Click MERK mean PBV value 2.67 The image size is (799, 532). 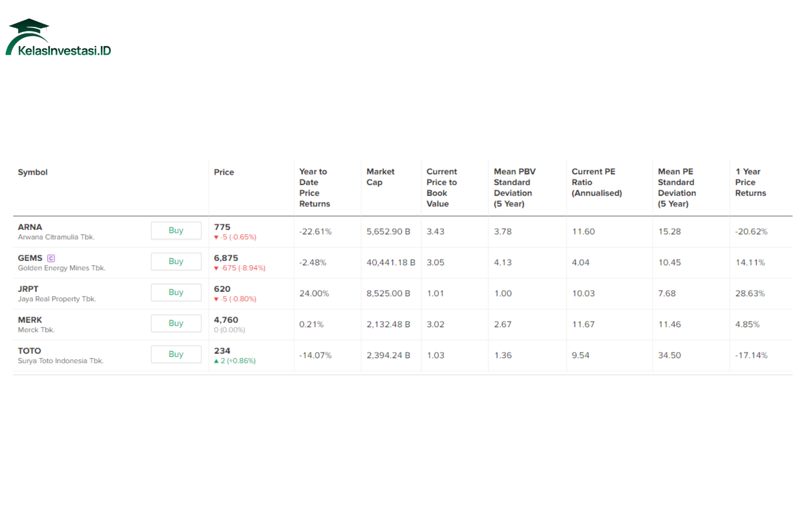[503, 324]
